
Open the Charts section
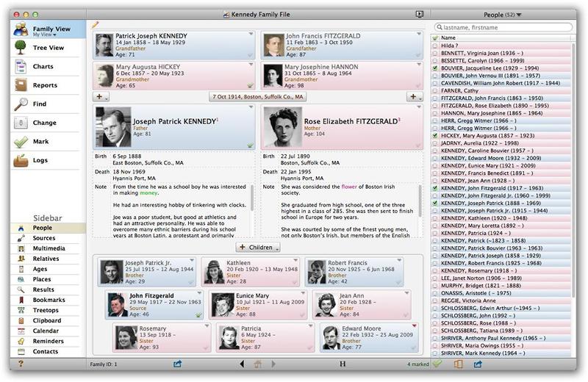[43, 66]
